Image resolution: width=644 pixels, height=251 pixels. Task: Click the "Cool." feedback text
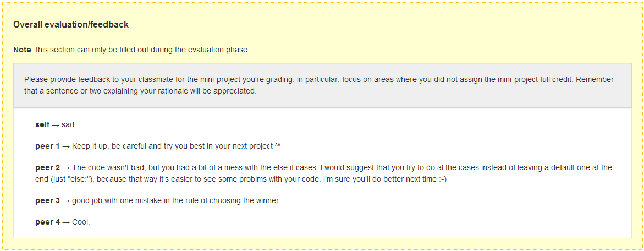pyautogui.click(x=81, y=222)
